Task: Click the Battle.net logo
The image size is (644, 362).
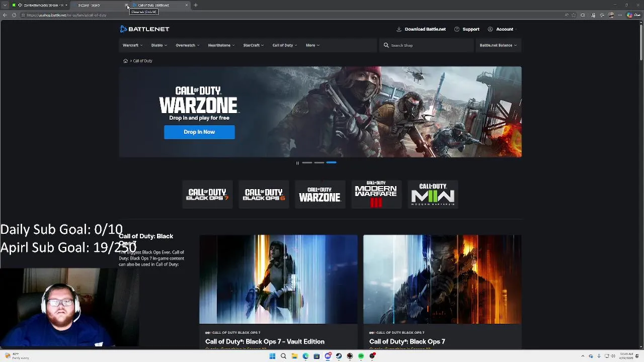Action: pos(145,29)
